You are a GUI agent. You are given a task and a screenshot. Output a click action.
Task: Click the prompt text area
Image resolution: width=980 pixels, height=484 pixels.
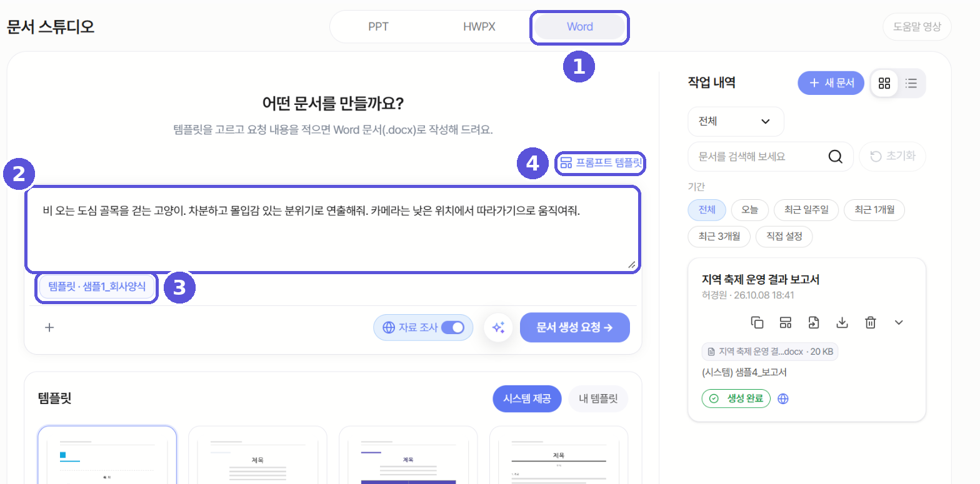click(x=332, y=229)
